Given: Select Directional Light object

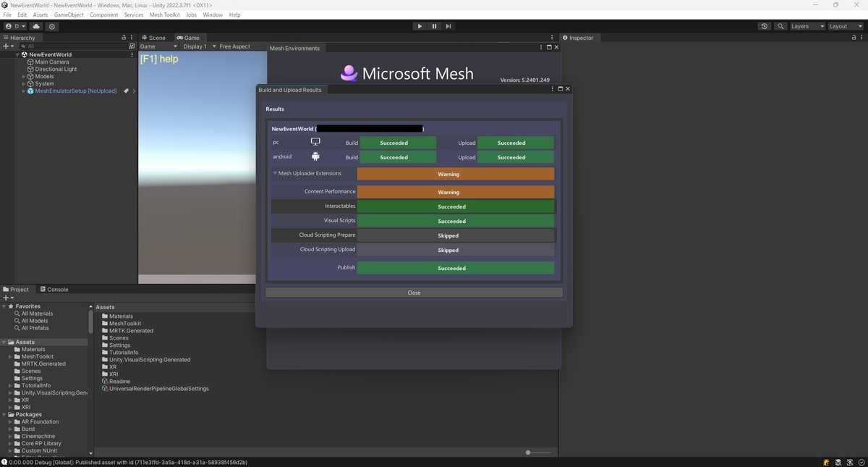Looking at the screenshot, I should [x=56, y=69].
